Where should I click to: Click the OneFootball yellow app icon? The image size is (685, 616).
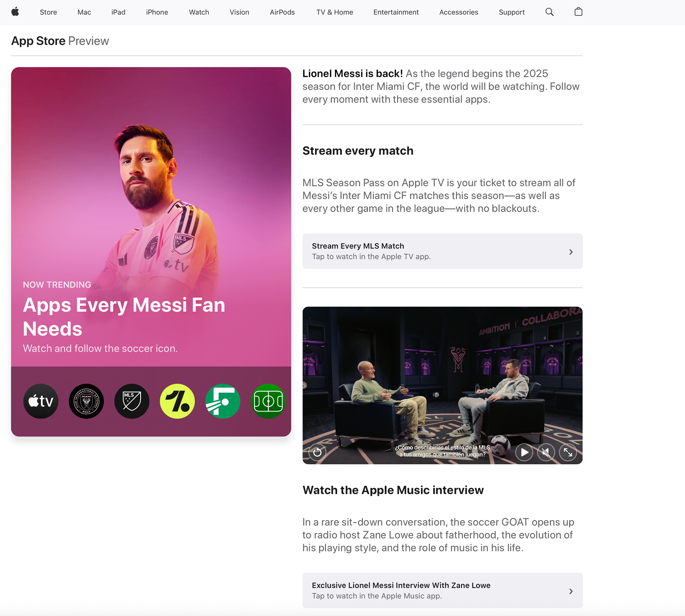point(177,401)
